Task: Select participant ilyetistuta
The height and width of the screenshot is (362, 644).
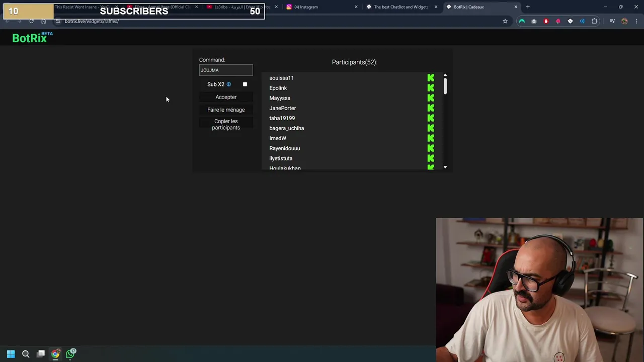Action: tap(281, 158)
